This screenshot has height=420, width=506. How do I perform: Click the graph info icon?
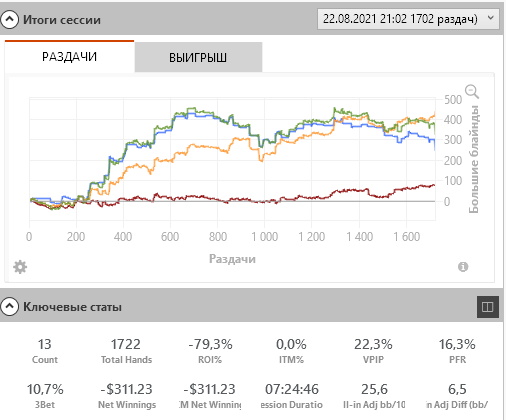(x=463, y=267)
